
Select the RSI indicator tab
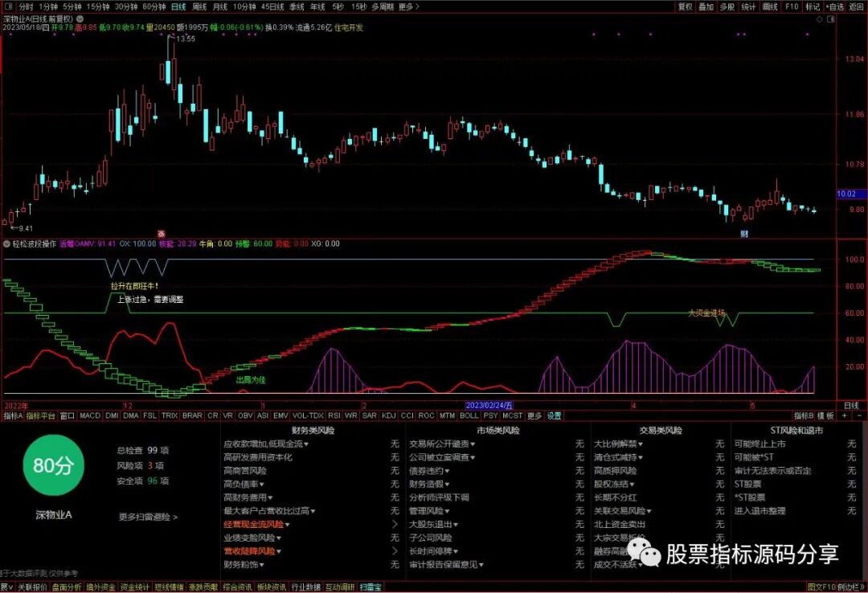click(334, 415)
